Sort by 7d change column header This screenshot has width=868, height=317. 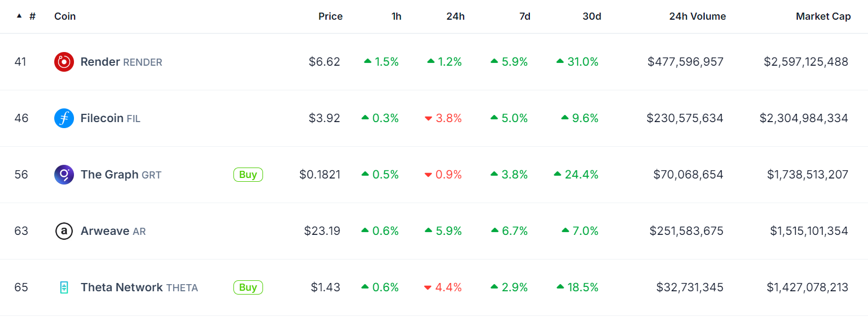pyautogui.click(x=524, y=16)
